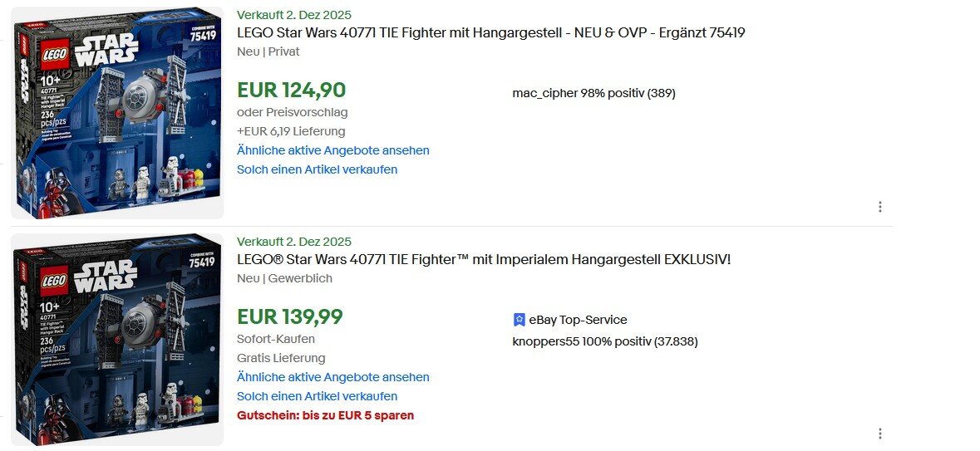The image size is (980, 451).
Task: Click the red Gutschein EUR 5 sparen text
Action: tap(325, 415)
